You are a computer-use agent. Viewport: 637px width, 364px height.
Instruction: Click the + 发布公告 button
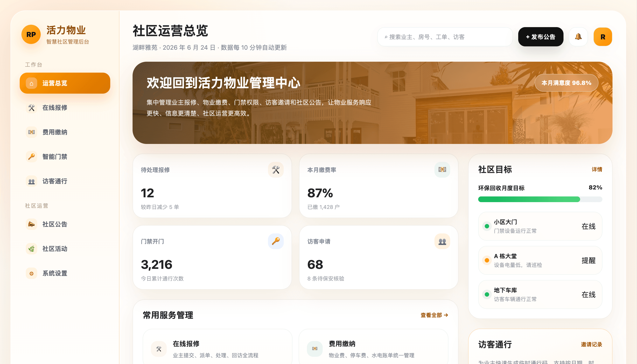click(x=541, y=37)
